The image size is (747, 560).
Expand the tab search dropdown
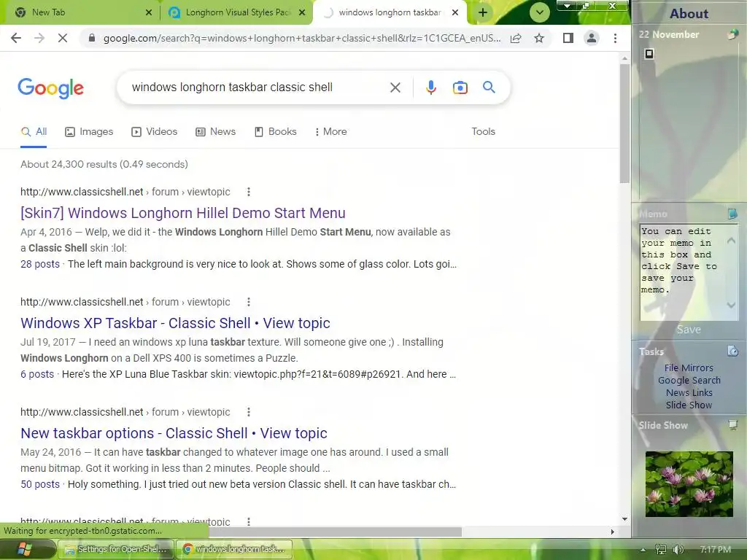(x=539, y=13)
